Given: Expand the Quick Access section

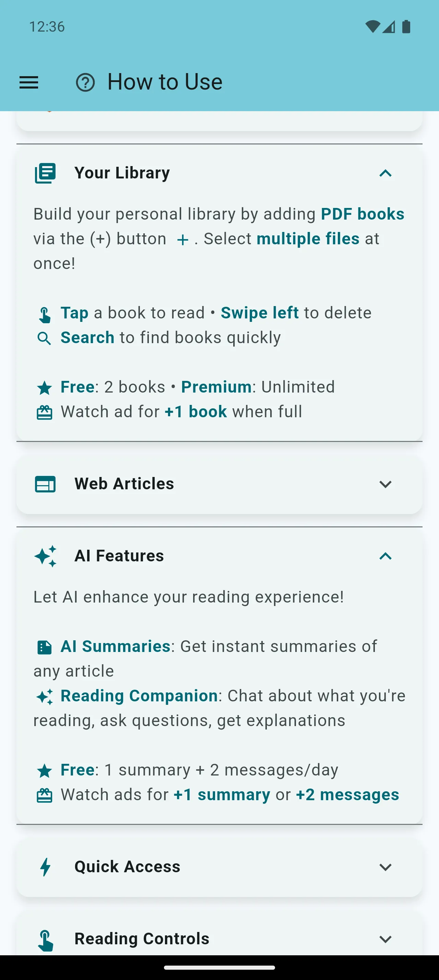Looking at the screenshot, I should [385, 867].
